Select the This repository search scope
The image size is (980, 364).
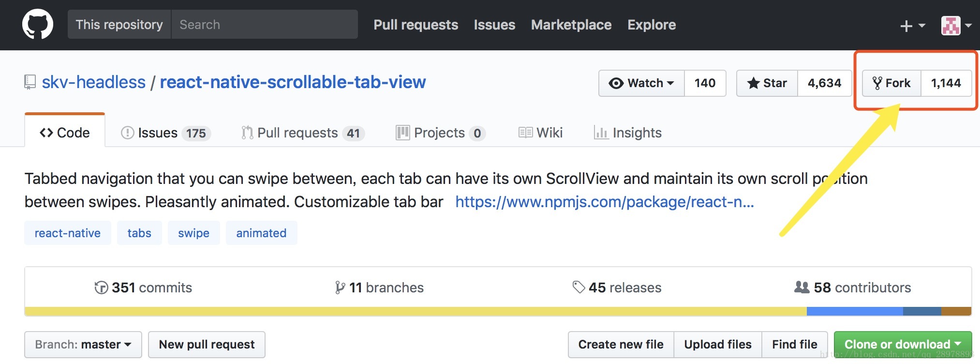tap(119, 25)
